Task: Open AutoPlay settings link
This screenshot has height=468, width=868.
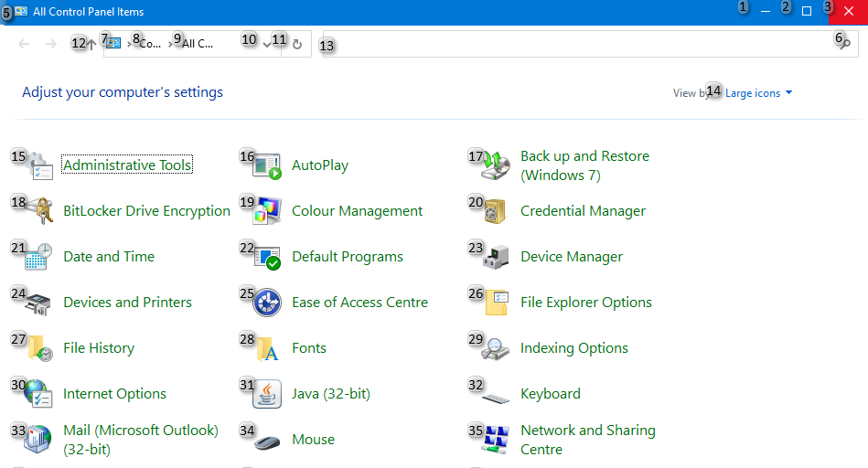Action: coord(320,165)
